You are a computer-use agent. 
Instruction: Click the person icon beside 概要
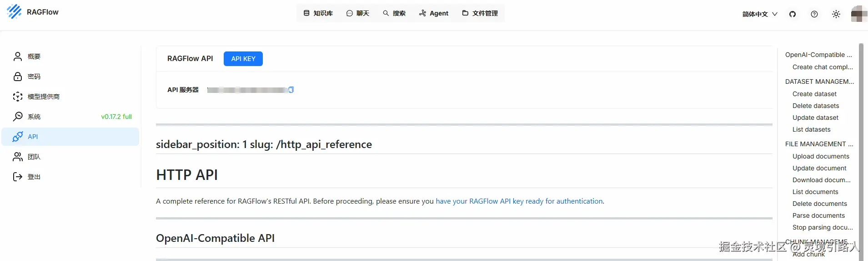click(18, 56)
